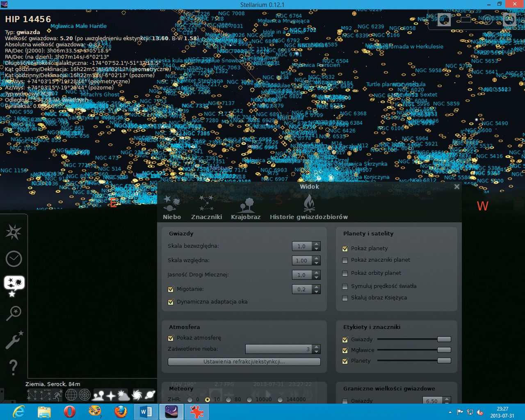
Task: Open the Date and time window clock icon
Action: 14,259
